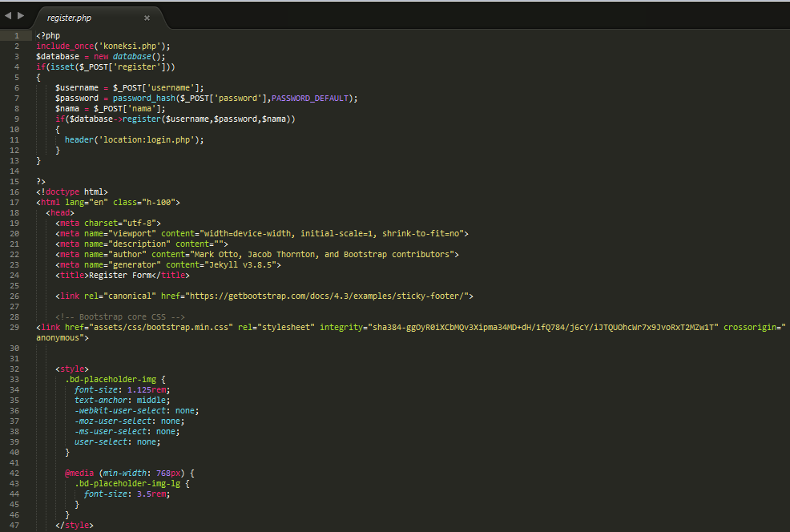The height and width of the screenshot is (532, 790).
Task: Click line number 47 in gutter
Action: point(14,525)
